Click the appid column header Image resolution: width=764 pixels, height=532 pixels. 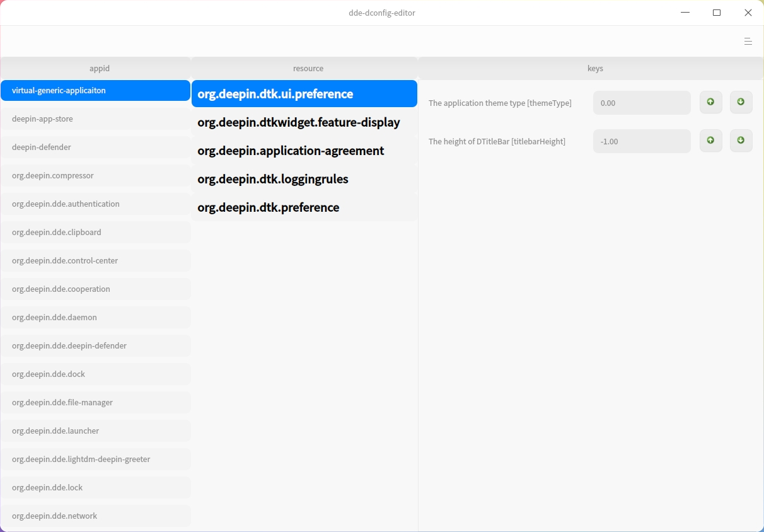pos(95,68)
